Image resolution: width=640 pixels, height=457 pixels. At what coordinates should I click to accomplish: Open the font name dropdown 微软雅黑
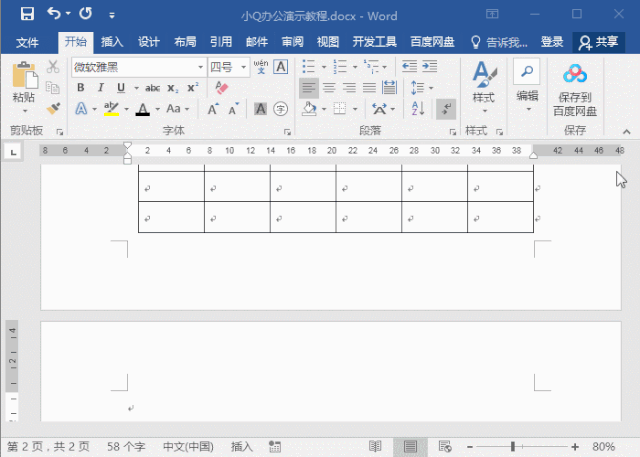(x=200, y=67)
